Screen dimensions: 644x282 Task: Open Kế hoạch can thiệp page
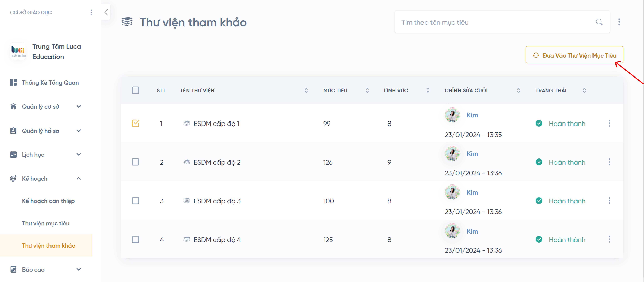[48, 201]
